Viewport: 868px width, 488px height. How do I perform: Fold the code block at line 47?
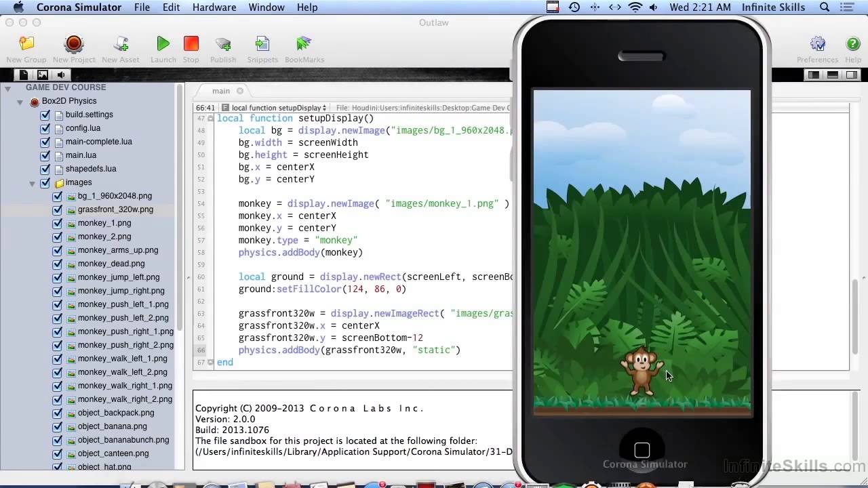pyautogui.click(x=211, y=119)
